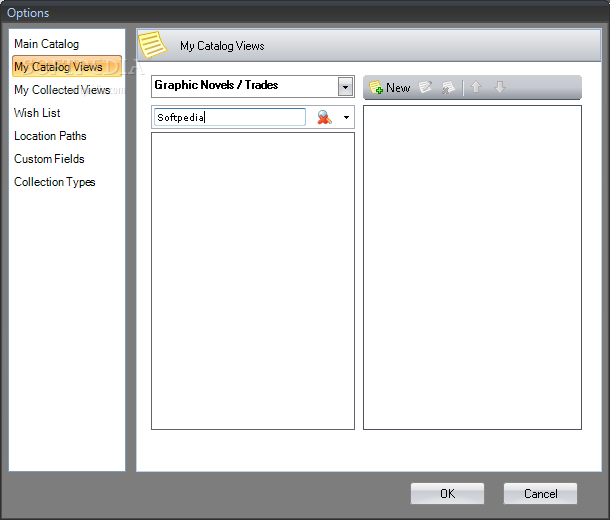Screen dimensions: 610x520
Task: Click the empty available fields list box
Action: [x=253, y=281]
